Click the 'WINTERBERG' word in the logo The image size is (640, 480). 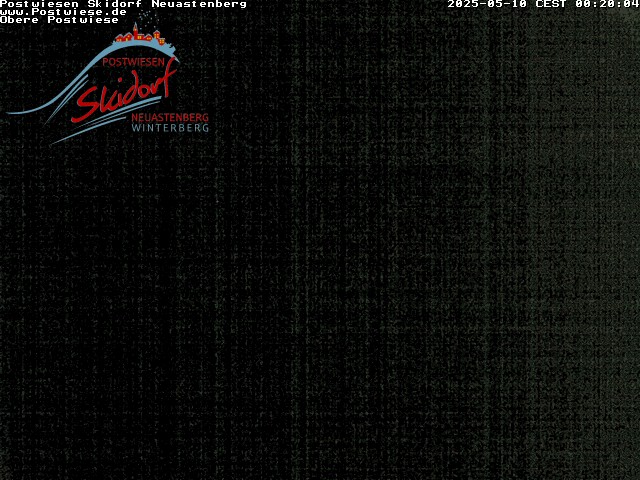[x=170, y=128]
